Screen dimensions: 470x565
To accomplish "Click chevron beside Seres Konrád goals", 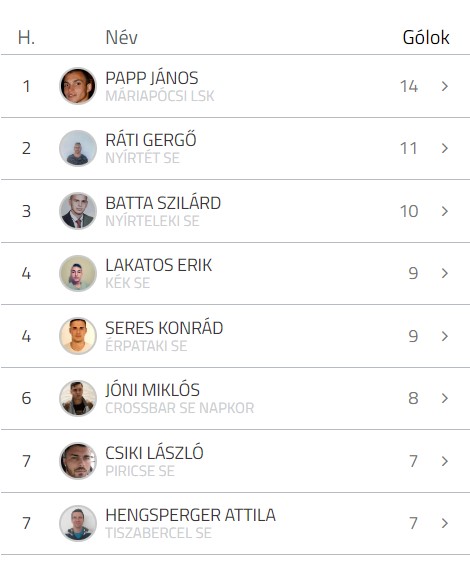I will (x=445, y=336).
